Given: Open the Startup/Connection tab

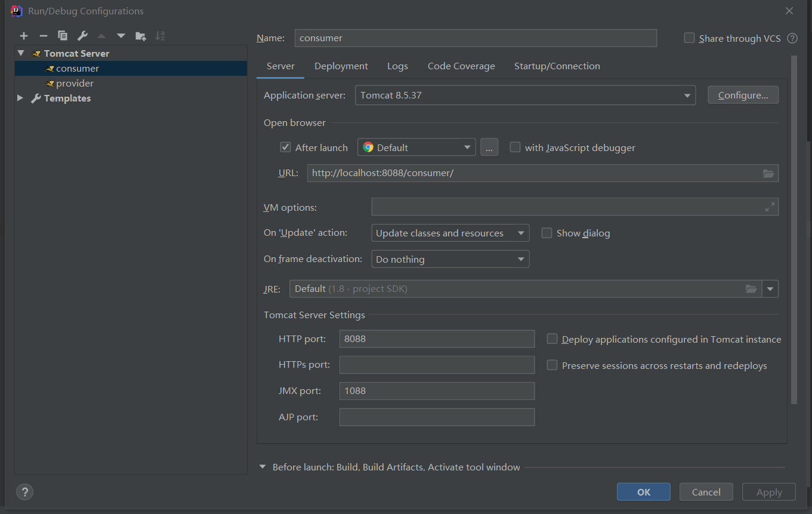Looking at the screenshot, I should 557,66.
